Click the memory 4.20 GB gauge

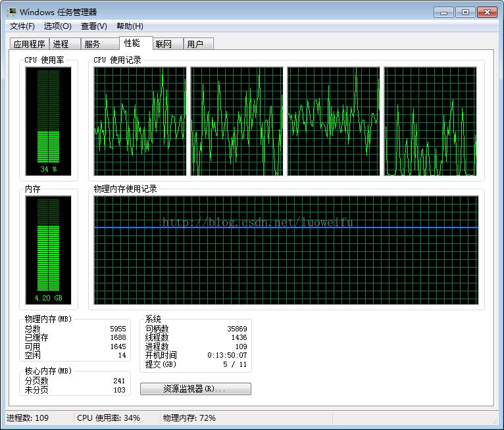pyautogui.click(x=48, y=250)
